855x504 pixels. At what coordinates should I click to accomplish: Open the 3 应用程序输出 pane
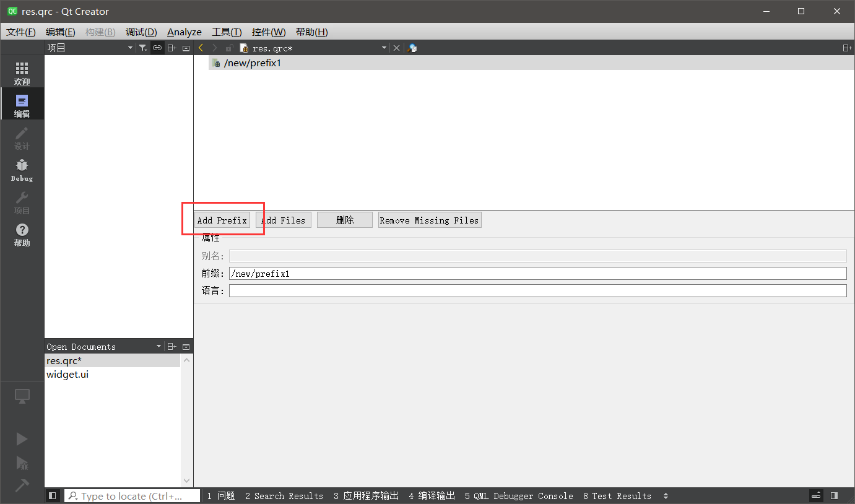click(366, 496)
